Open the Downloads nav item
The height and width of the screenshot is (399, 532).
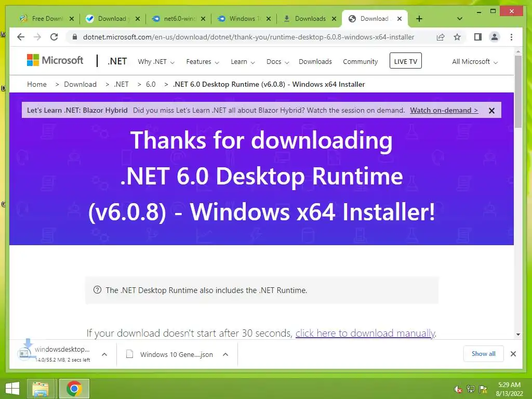(x=315, y=62)
